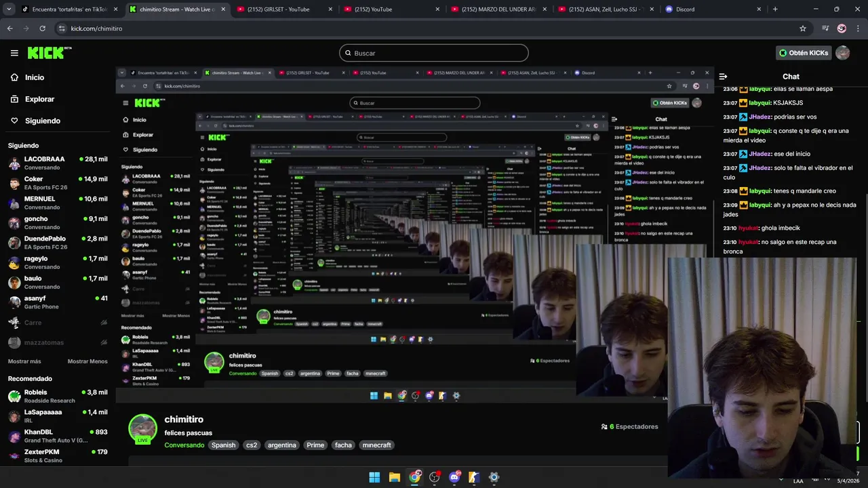The height and width of the screenshot is (488, 868).
Task: Click baulo's avatar in sidebar
Action: [14, 282]
